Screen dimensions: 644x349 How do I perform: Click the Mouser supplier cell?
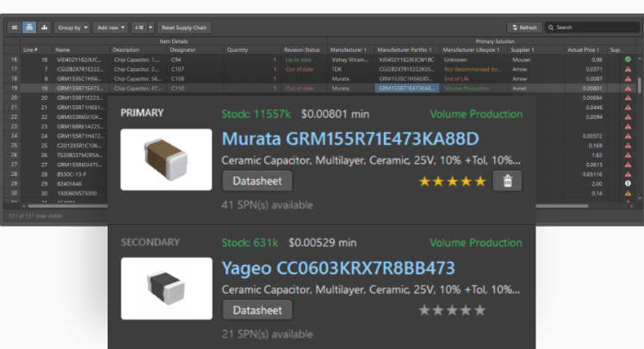[x=522, y=59]
